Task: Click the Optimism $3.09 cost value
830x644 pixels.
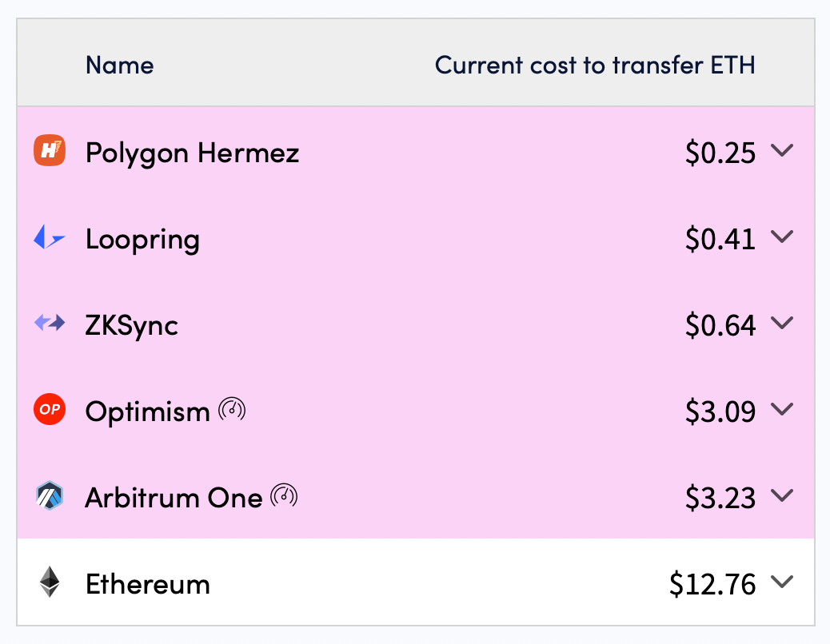Action: 720,411
